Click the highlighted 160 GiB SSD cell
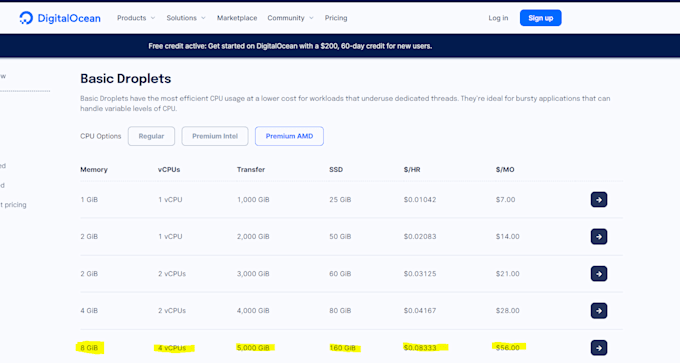 click(343, 348)
